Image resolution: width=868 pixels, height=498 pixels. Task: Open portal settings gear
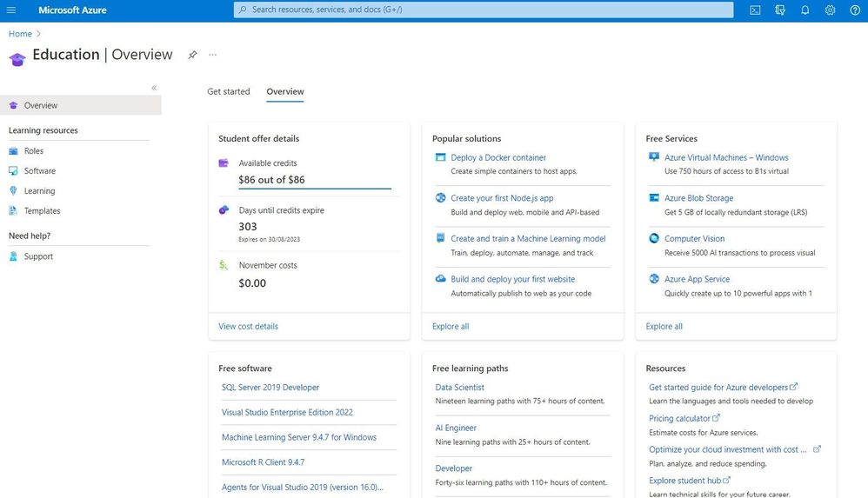830,10
